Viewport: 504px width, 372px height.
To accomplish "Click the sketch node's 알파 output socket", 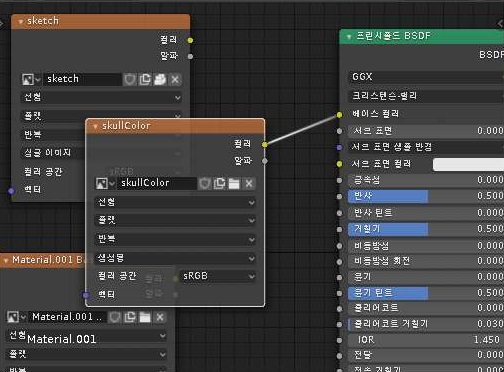I will tap(190, 56).
